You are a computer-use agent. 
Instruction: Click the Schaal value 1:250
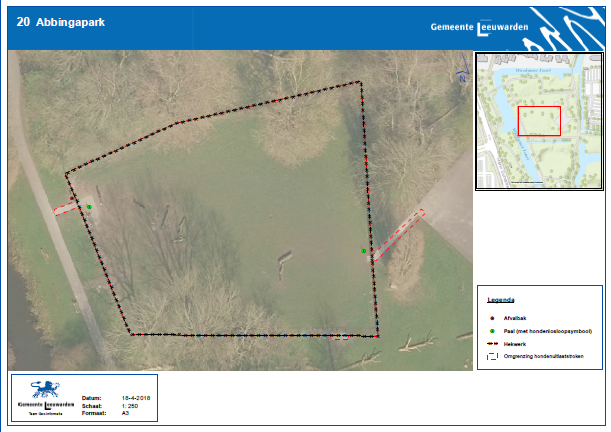[x=130, y=403]
